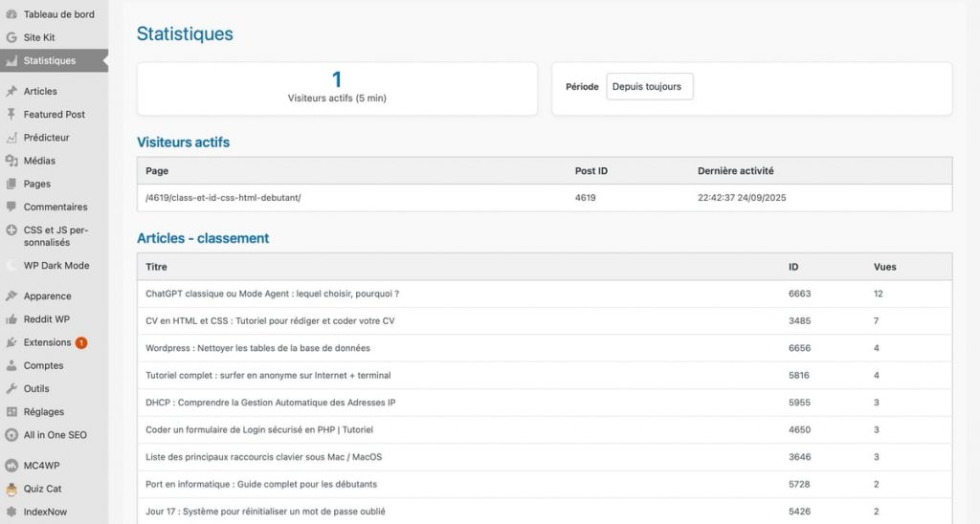This screenshot has width=980, height=524.
Task: Click article ID 5728
Action: (799, 484)
